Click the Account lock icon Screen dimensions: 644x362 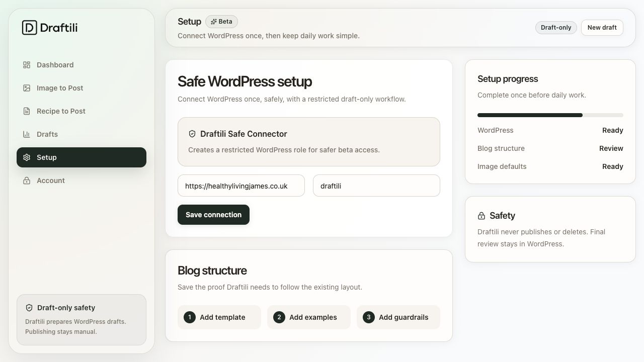(x=27, y=180)
